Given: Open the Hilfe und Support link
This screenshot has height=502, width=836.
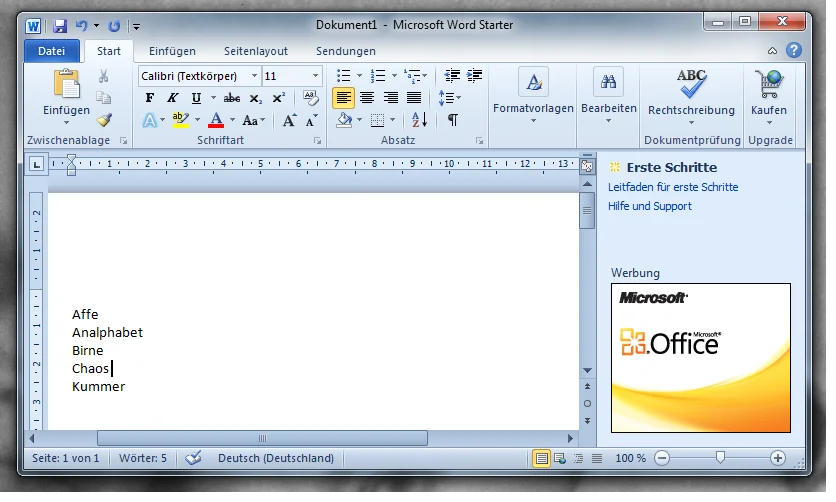Looking at the screenshot, I should 649,206.
